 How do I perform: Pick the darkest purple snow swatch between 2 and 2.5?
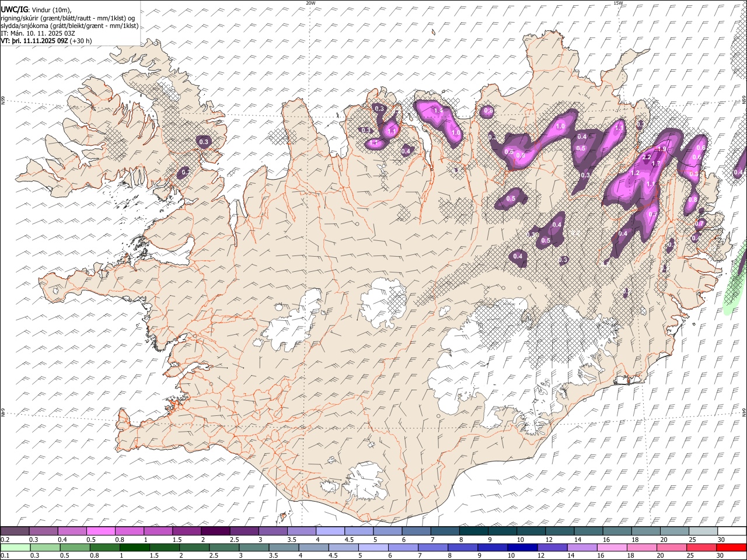(215, 531)
